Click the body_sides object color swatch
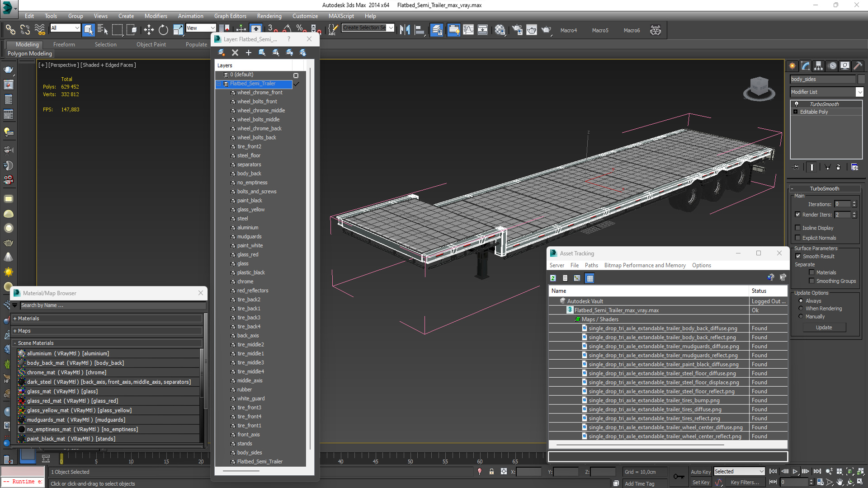 (x=861, y=79)
